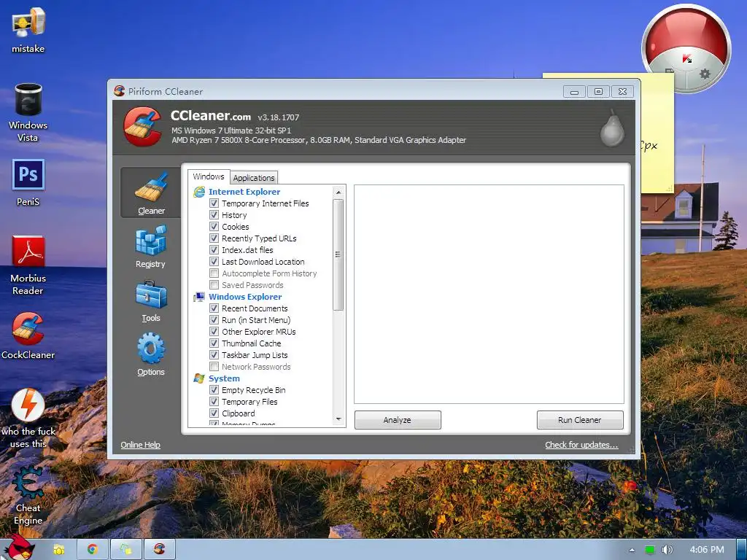Switch to the Windows tab
Screen dimensions: 747x560
[x=209, y=176]
